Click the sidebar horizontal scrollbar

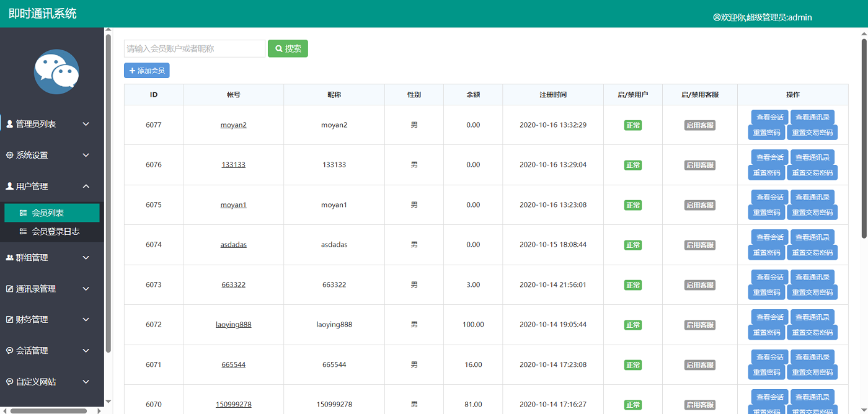(48, 410)
